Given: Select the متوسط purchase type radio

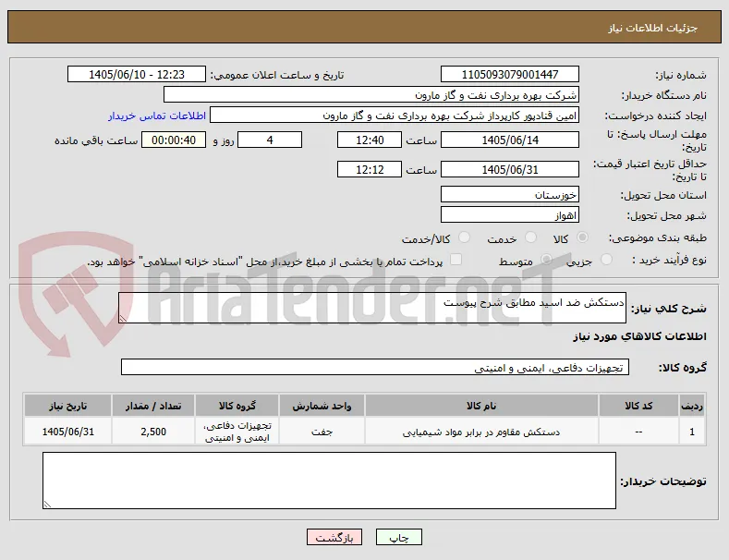Looking at the screenshot, I should tap(547, 260).
